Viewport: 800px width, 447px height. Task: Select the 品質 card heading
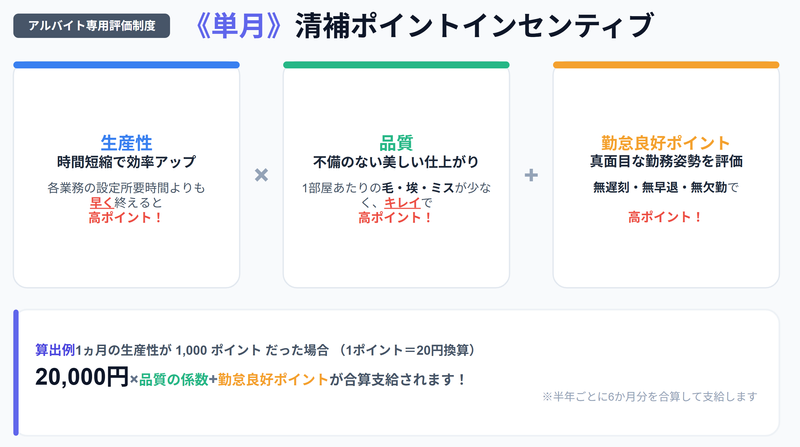pyautogui.click(x=396, y=143)
